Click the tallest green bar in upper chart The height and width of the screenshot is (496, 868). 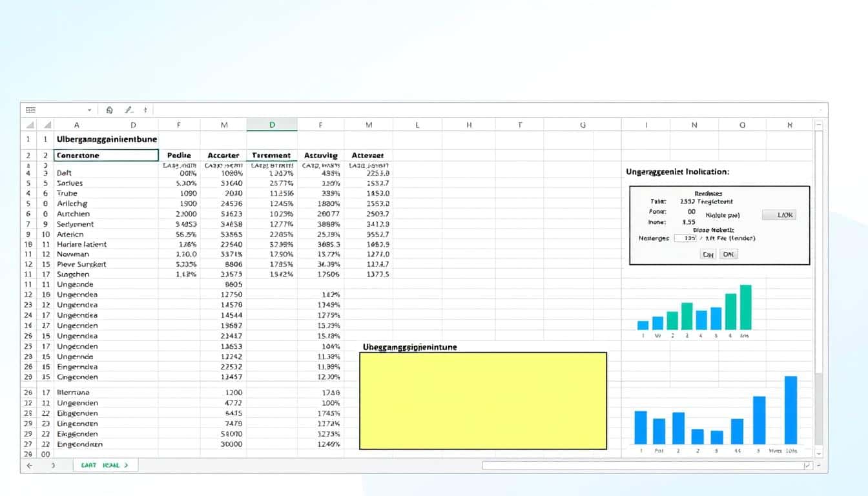tap(745, 307)
